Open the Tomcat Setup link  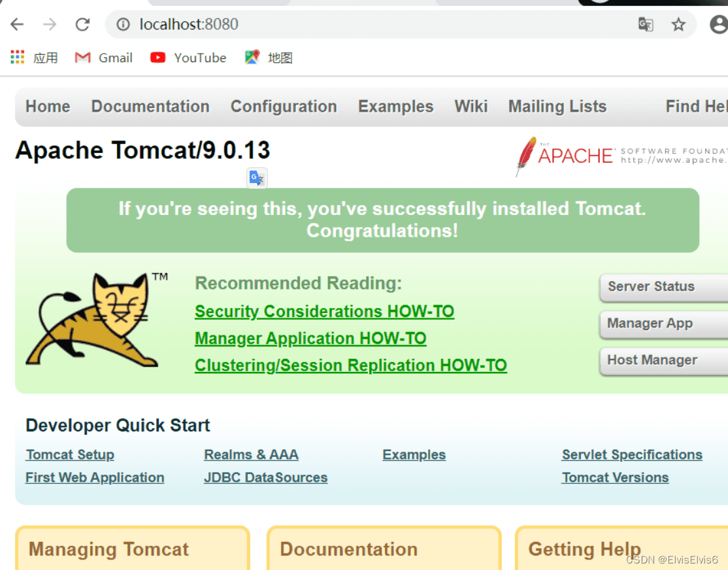pyautogui.click(x=70, y=454)
